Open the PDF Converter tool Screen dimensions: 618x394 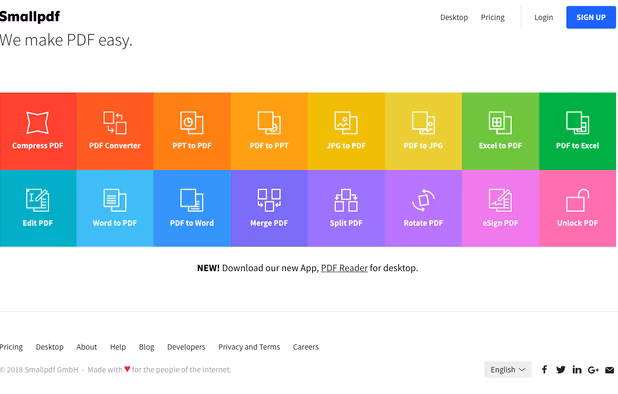tap(115, 131)
